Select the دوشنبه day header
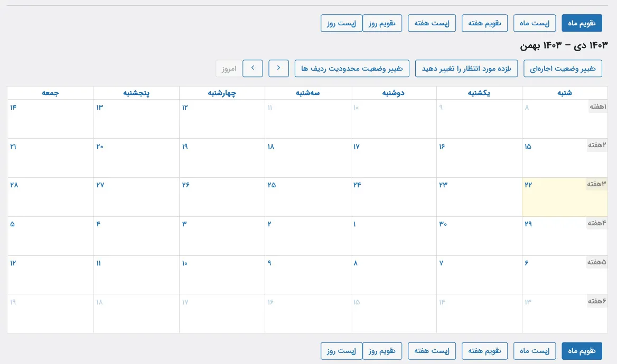The width and height of the screenshot is (617, 364). click(393, 93)
